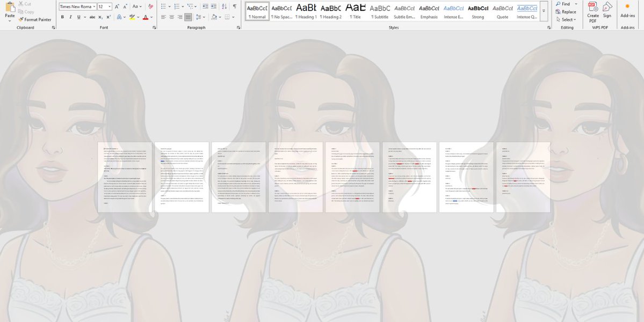Open the Font dialog launcher
644x322 pixels.
(155, 27)
